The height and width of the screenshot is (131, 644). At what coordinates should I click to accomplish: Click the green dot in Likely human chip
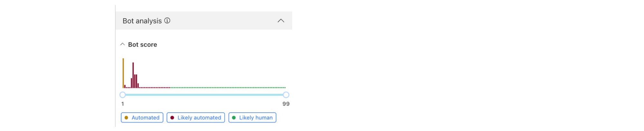pyautogui.click(x=234, y=118)
